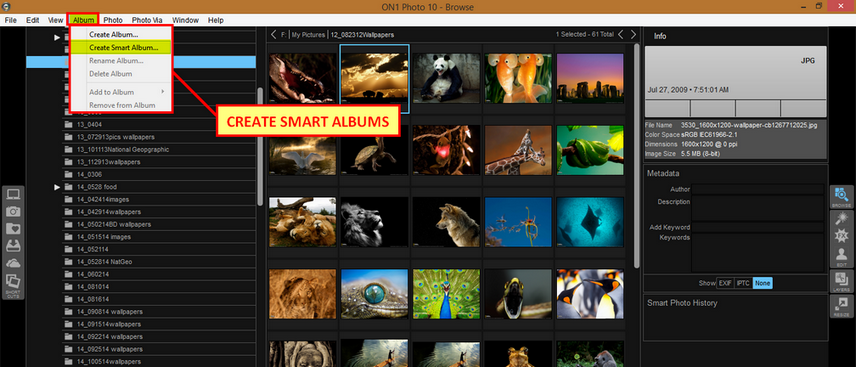
Task: Open the Pictures shortcut camera icon
Action: [13, 211]
